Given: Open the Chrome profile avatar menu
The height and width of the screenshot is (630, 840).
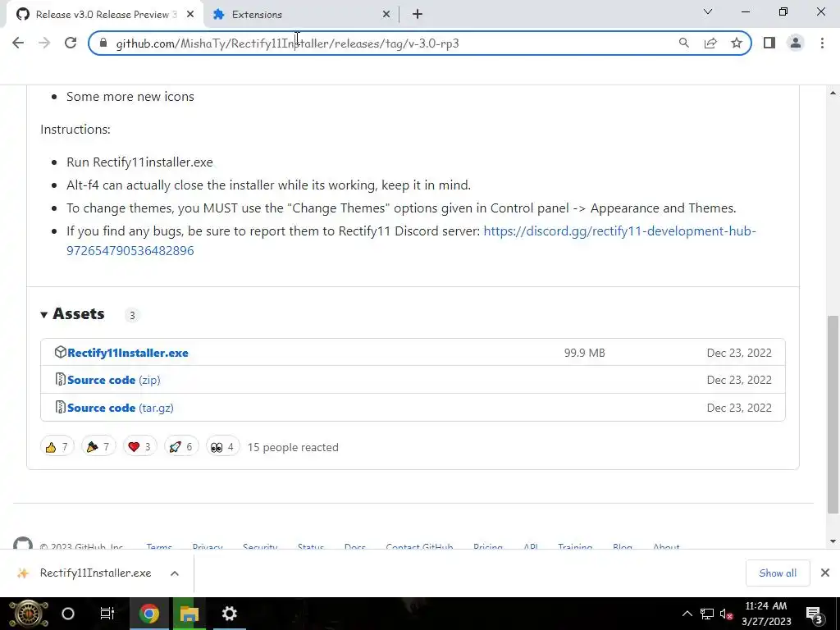Looking at the screenshot, I should (796, 43).
